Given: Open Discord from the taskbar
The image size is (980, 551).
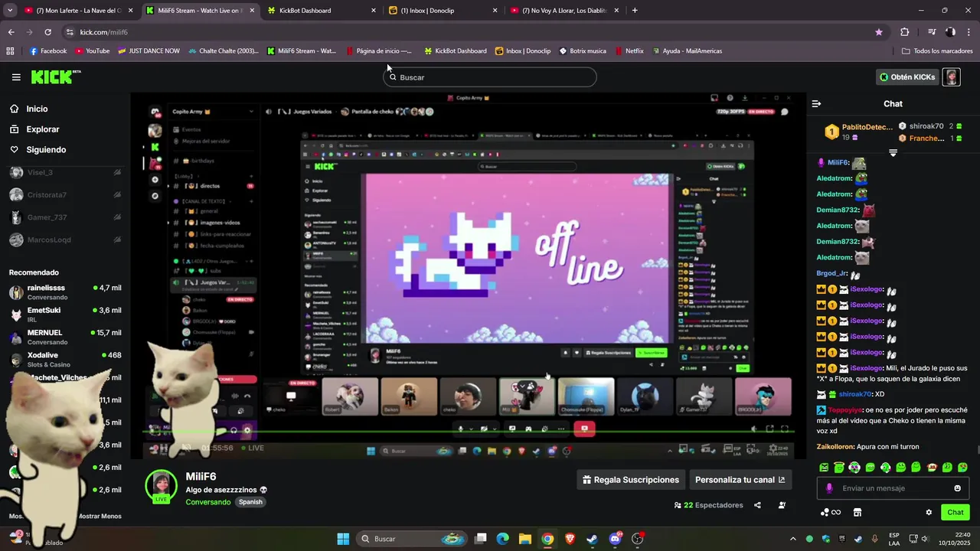Looking at the screenshot, I should 615,539.
